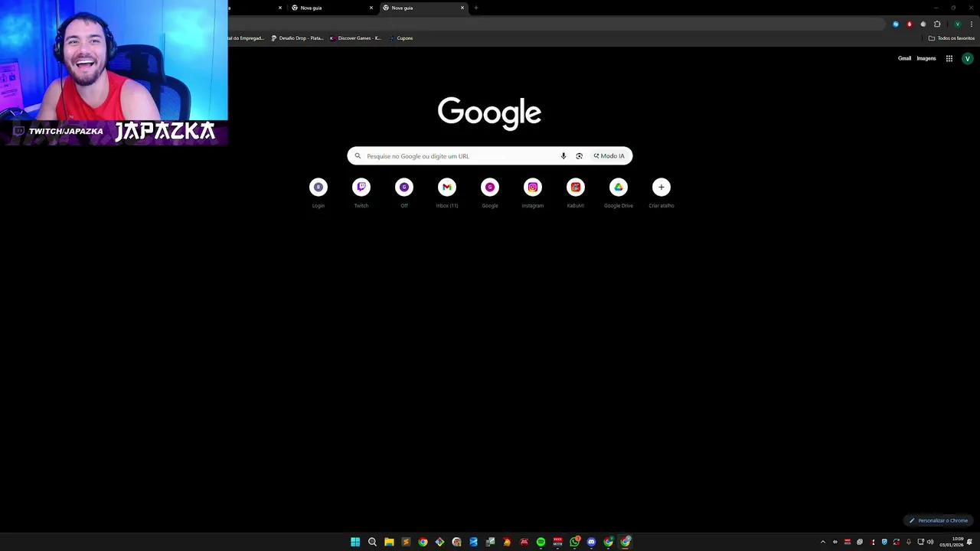This screenshot has height=551, width=980.
Task: Add a shortcut via Criar atalho
Action: point(661,193)
